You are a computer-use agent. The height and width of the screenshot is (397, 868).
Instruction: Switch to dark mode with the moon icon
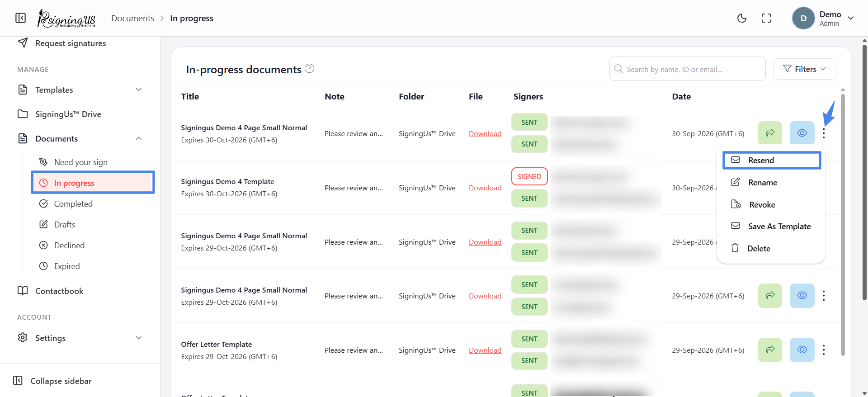coord(742,18)
